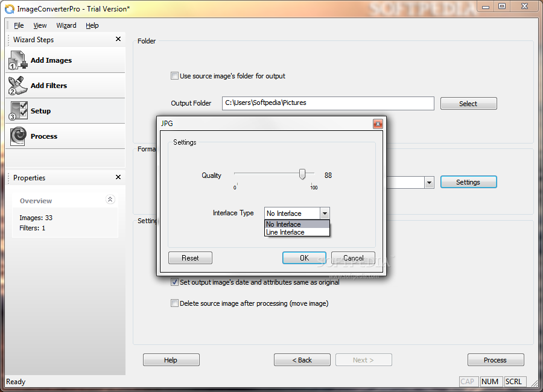Close the Wizard Steps panel
Screen dimensions: 543x392
click(x=118, y=39)
